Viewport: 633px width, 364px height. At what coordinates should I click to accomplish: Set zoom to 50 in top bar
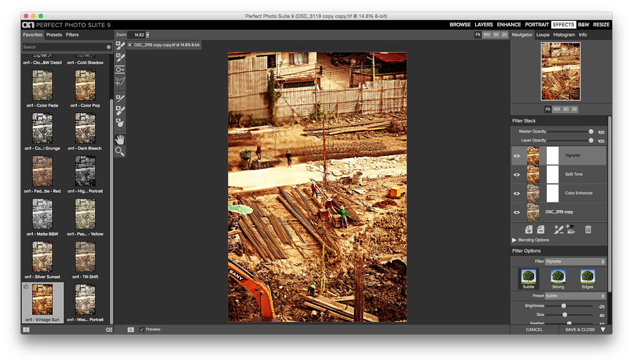[x=496, y=35]
